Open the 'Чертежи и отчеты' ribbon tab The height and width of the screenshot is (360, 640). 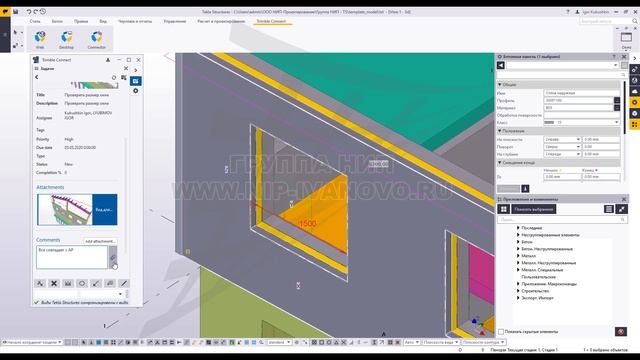(135, 21)
